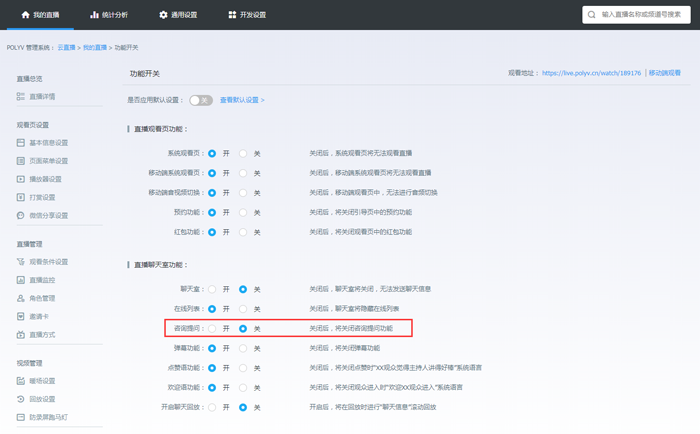Select 开 for 咨询提问
The image size is (700, 434).
(212, 328)
